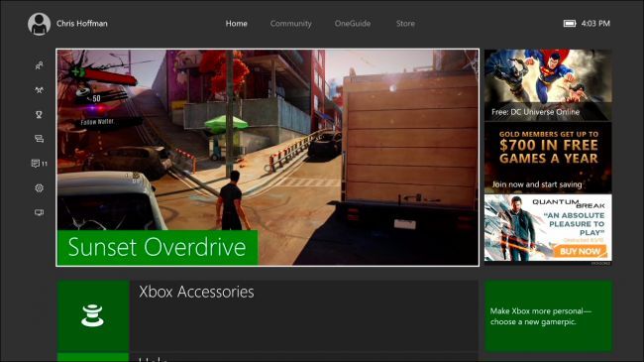Open the Messages sidebar icon
Screen dimensions: 644x362
pyautogui.click(x=39, y=139)
